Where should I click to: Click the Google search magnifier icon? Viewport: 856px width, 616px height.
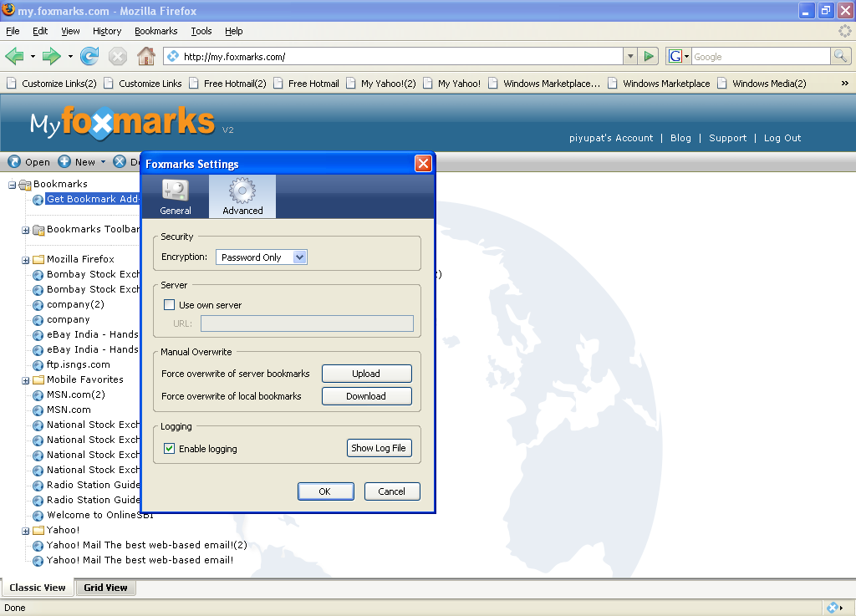click(x=840, y=56)
